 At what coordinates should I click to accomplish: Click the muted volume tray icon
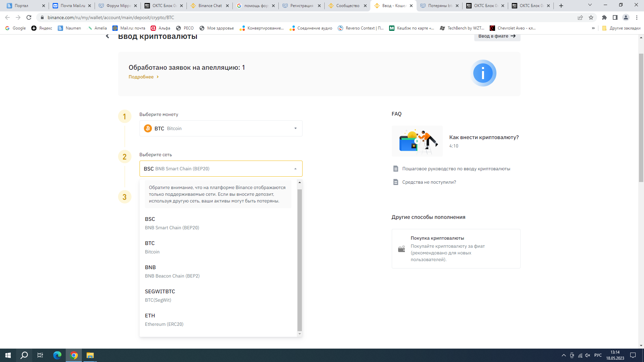[x=588, y=355]
